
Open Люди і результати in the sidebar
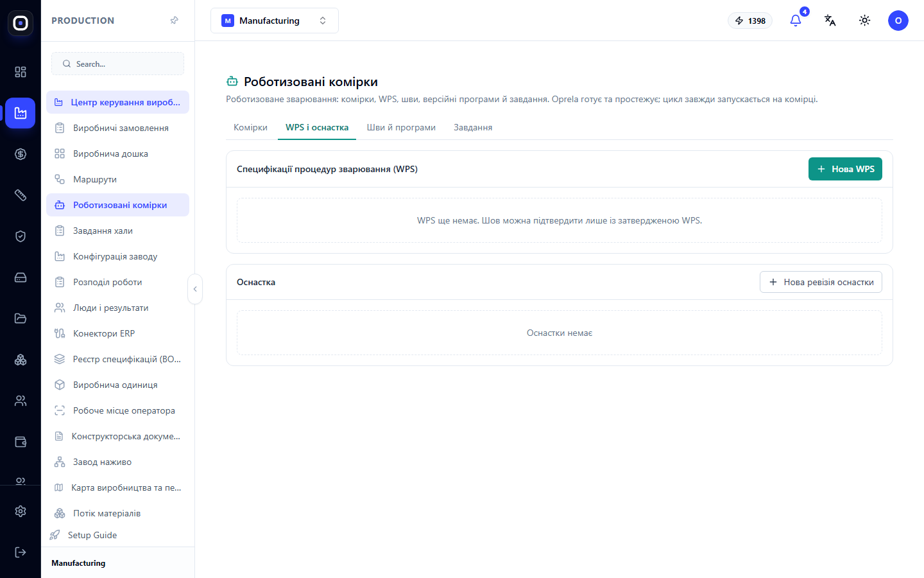coord(117,308)
